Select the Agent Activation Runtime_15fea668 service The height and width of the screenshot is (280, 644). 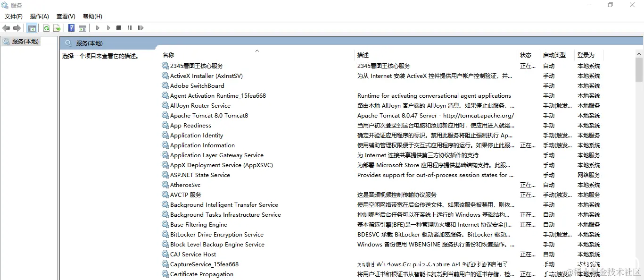point(218,95)
